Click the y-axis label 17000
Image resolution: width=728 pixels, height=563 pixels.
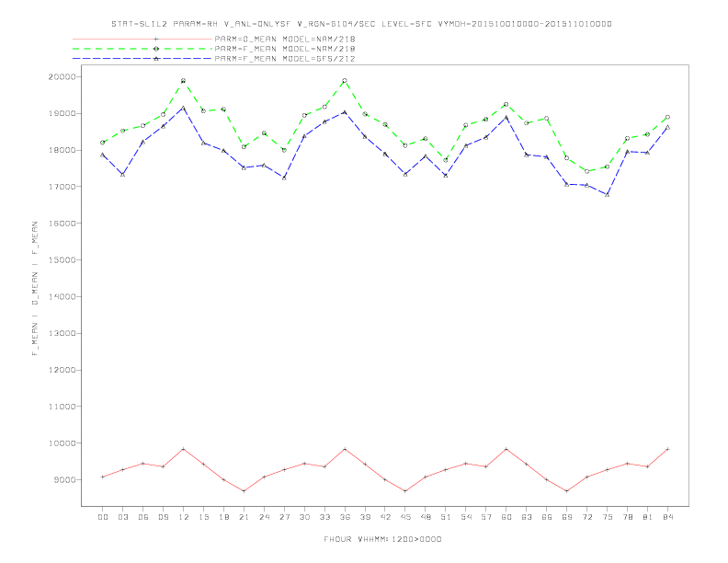63,186
